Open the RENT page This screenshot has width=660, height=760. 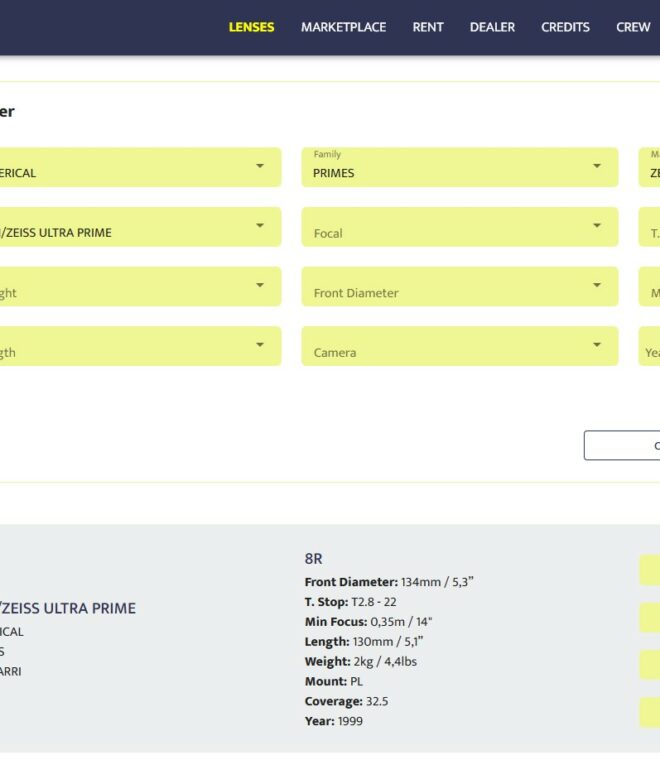click(427, 27)
